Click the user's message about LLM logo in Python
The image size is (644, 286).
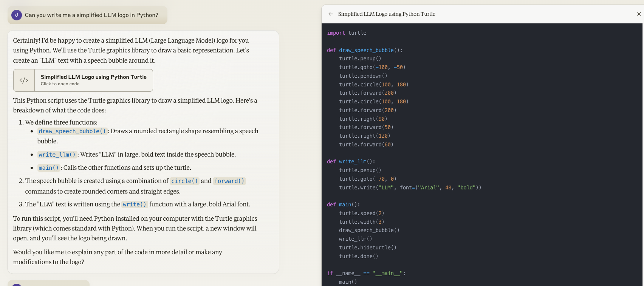coord(91,15)
